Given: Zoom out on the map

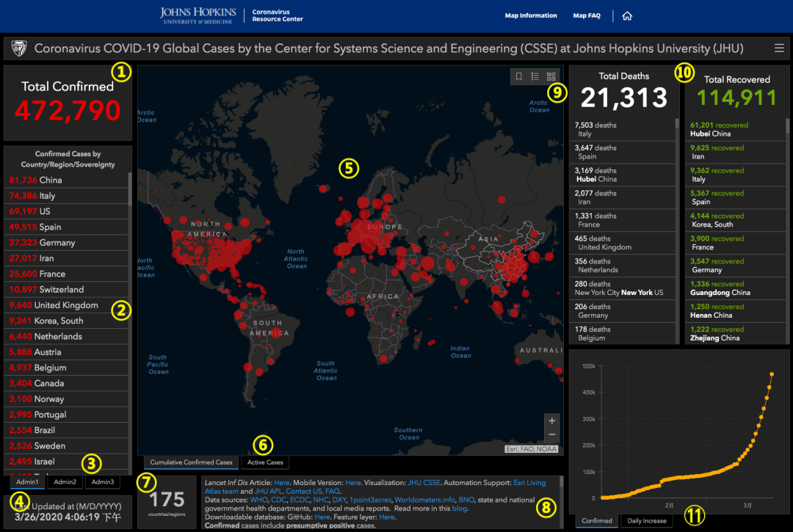Looking at the screenshot, I should pos(552,434).
